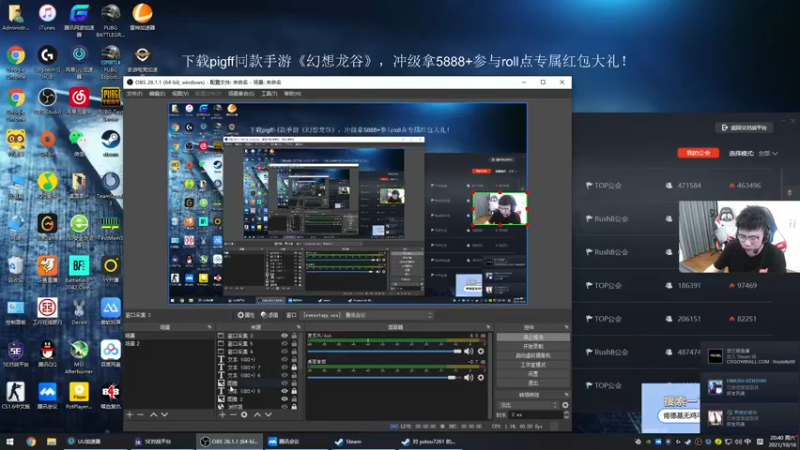Click 返回5E对战平台 button
This screenshot has width=800, height=450.
[744, 128]
